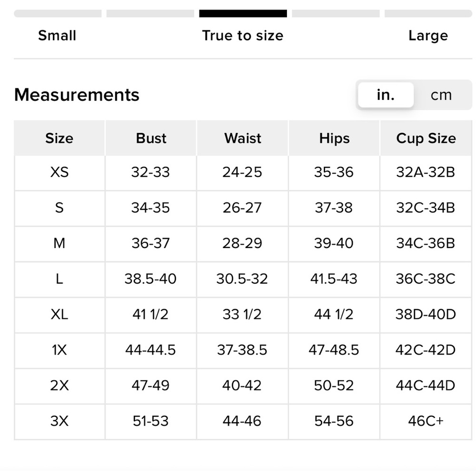Select the XL size row label
The height and width of the screenshot is (476, 476).
pyautogui.click(x=59, y=314)
